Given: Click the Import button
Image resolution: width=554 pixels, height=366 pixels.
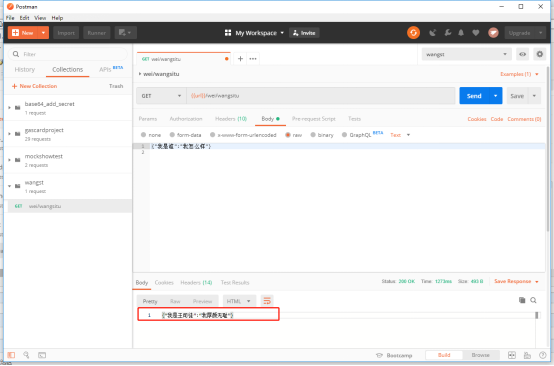Looking at the screenshot, I should click(x=66, y=33).
